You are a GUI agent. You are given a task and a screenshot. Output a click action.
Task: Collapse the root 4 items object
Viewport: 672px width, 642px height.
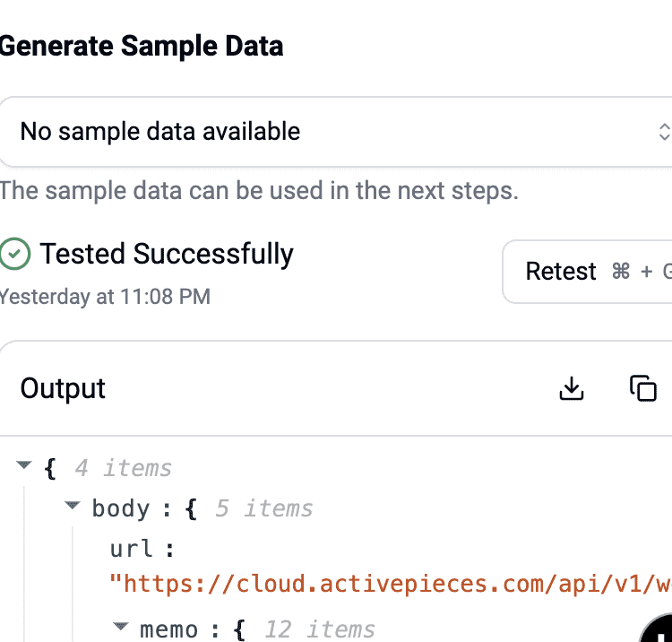24,464
